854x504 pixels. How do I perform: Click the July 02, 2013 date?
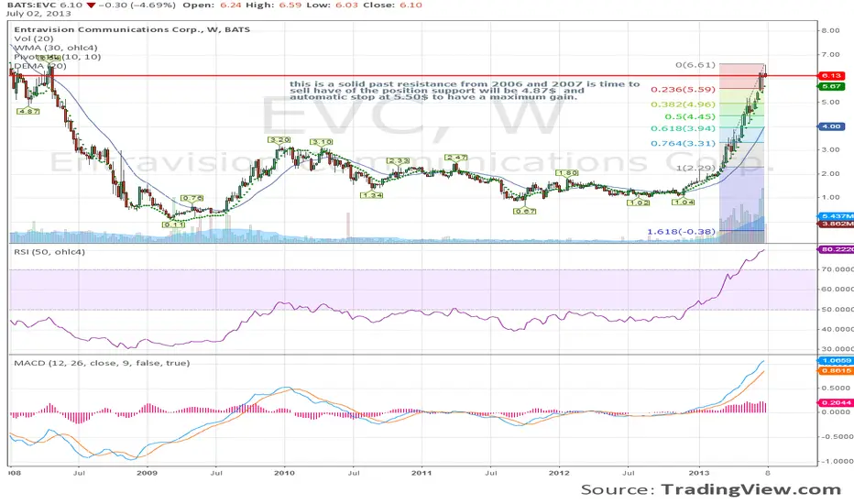pos(38,13)
